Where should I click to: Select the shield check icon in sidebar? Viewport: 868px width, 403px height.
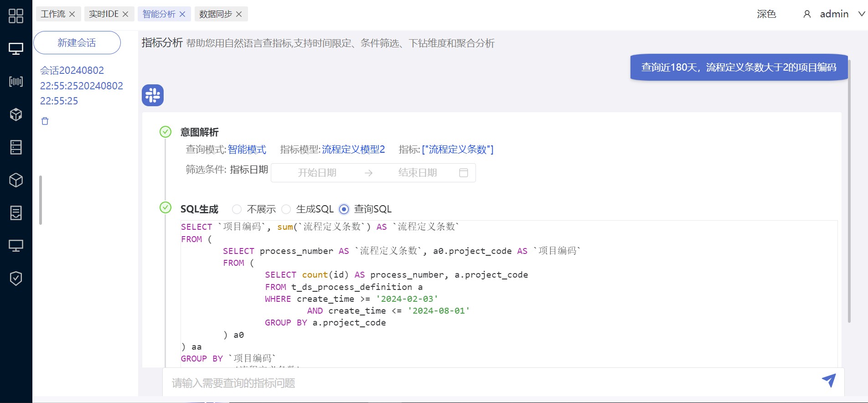(x=16, y=278)
